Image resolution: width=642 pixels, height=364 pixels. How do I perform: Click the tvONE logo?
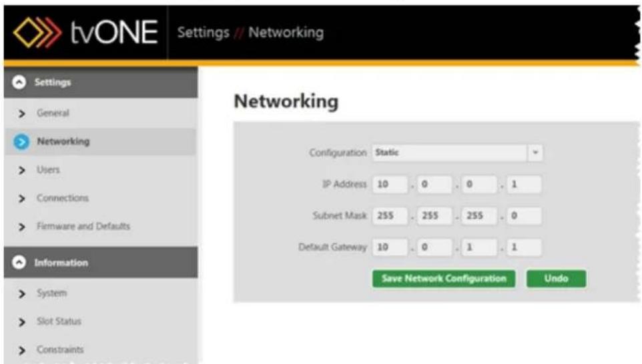point(85,32)
